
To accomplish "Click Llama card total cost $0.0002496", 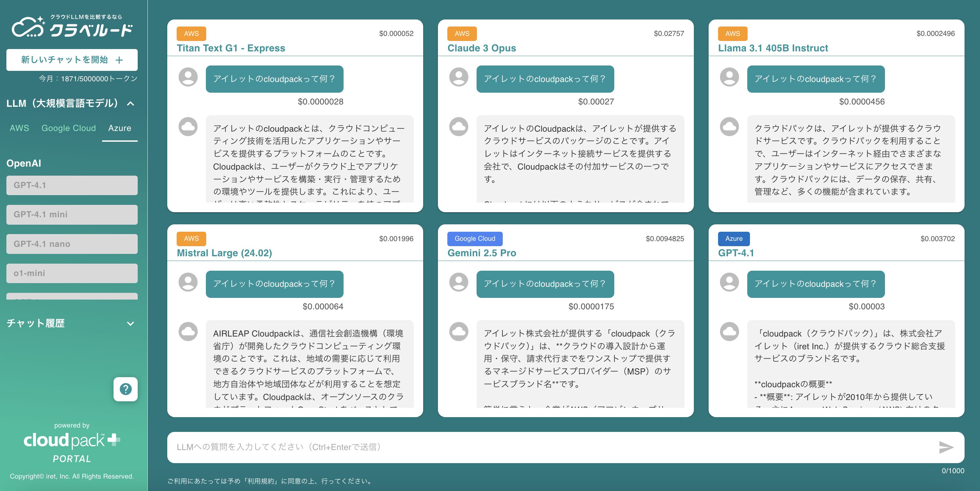I will (x=935, y=34).
